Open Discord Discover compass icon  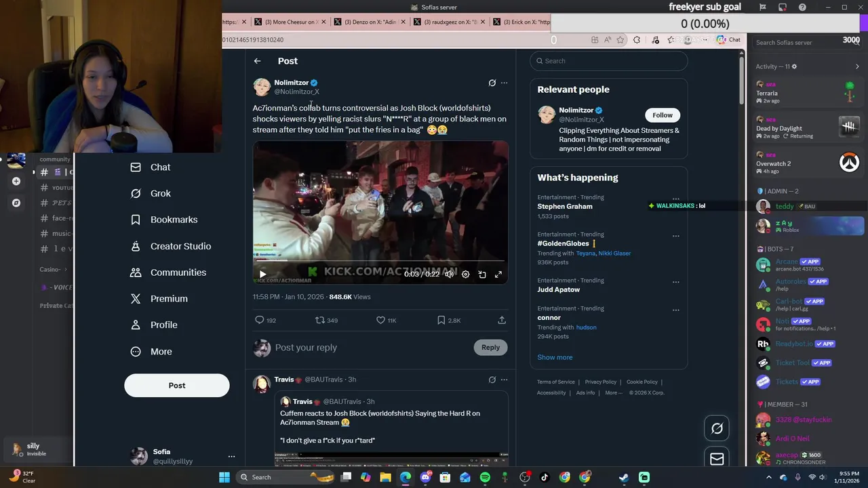(16, 203)
